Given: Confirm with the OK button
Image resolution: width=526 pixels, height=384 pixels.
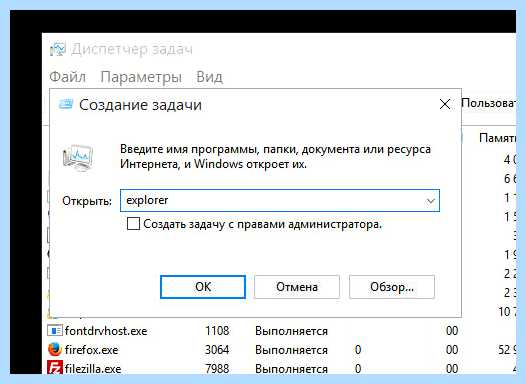Looking at the screenshot, I should pos(203,287).
